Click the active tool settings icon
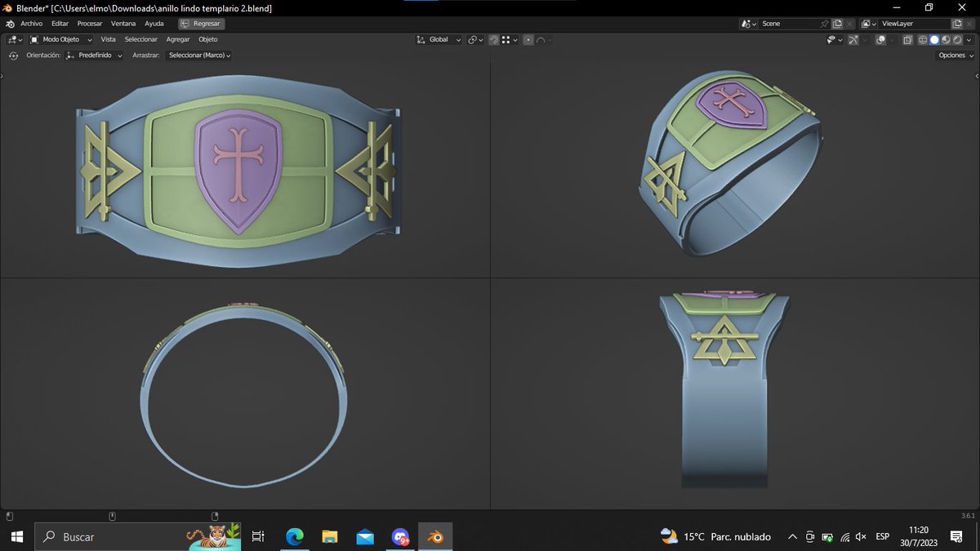The width and height of the screenshot is (980, 551). pos(12,56)
